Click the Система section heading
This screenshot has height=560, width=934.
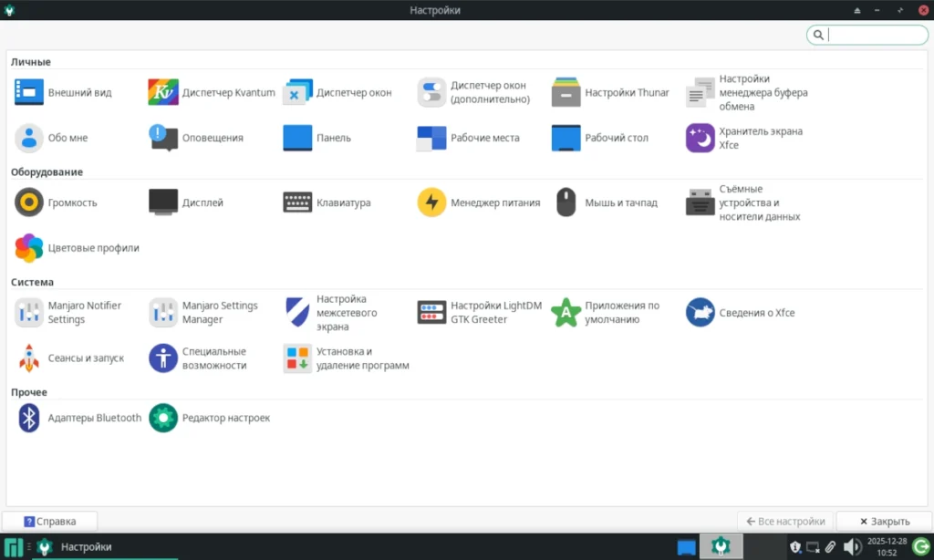(x=32, y=283)
